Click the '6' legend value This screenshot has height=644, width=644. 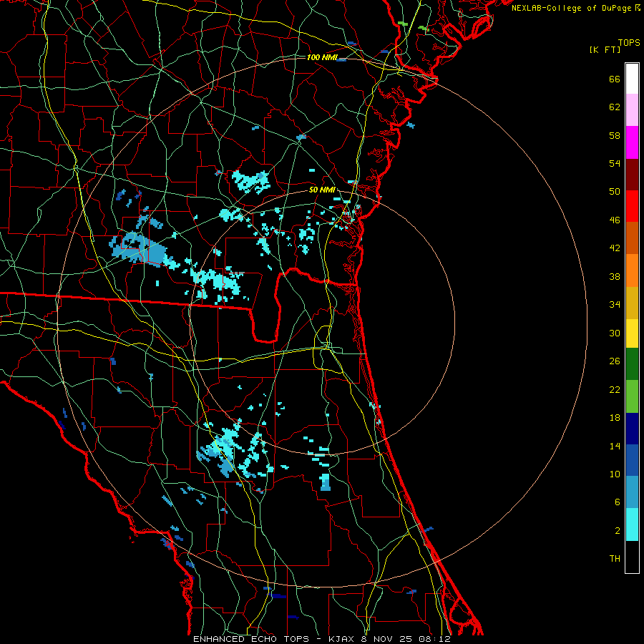click(618, 502)
